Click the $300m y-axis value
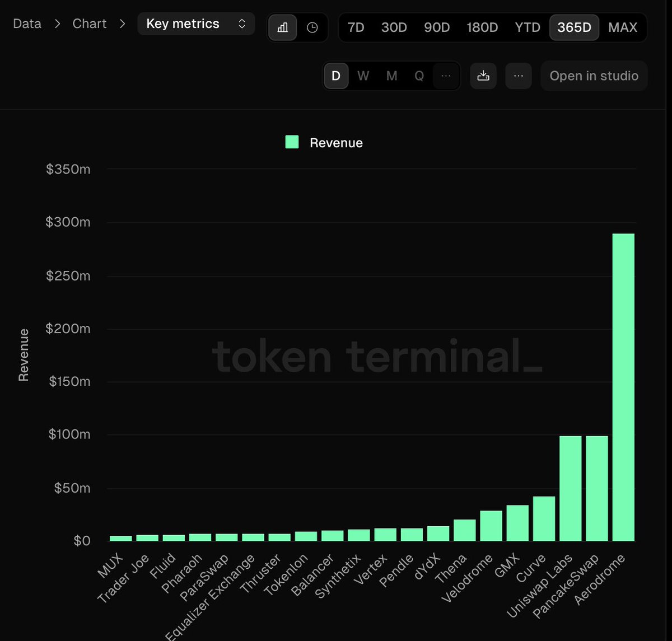The width and height of the screenshot is (672, 641). [68, 222]
